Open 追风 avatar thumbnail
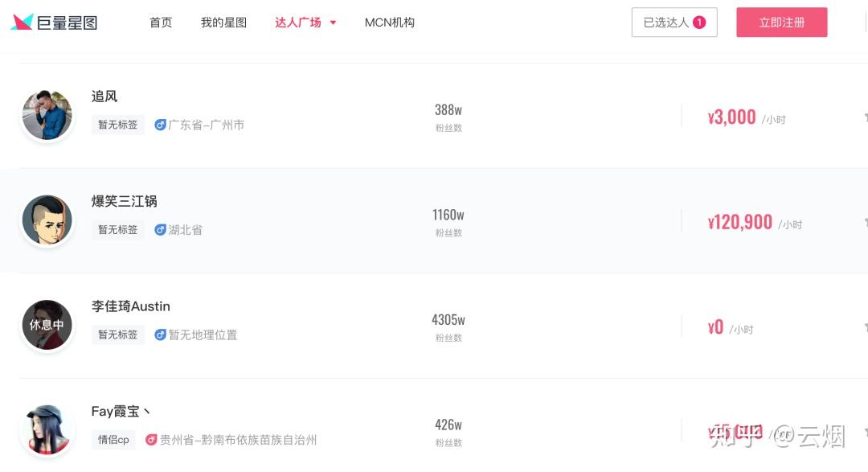Screen dimensions: 868x472 point(47,115)
